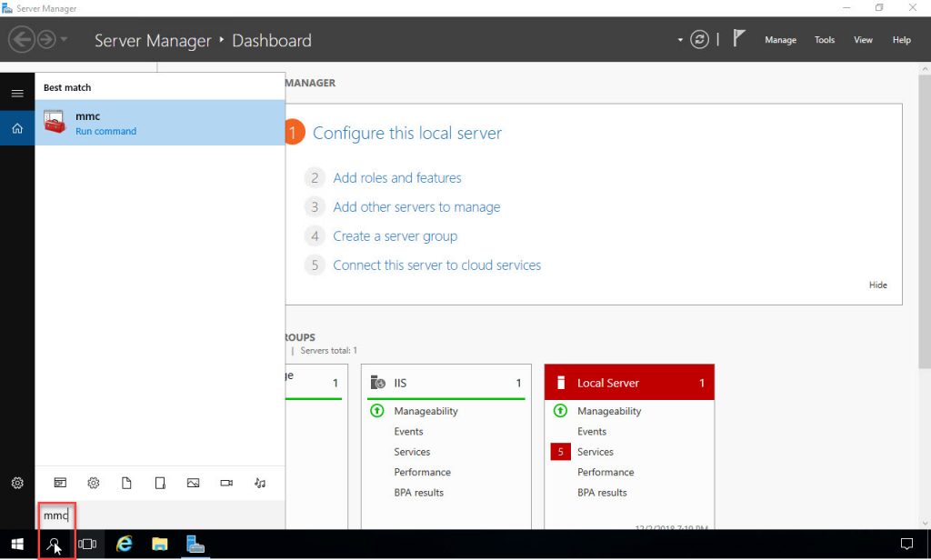Open the Home view of the search sidebar

17,128
